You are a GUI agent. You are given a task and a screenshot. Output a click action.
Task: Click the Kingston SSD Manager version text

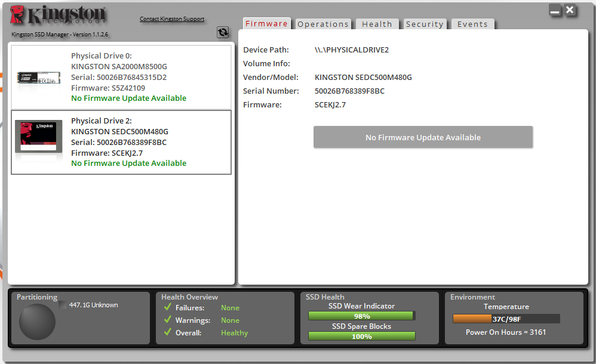tap(60, 34)
